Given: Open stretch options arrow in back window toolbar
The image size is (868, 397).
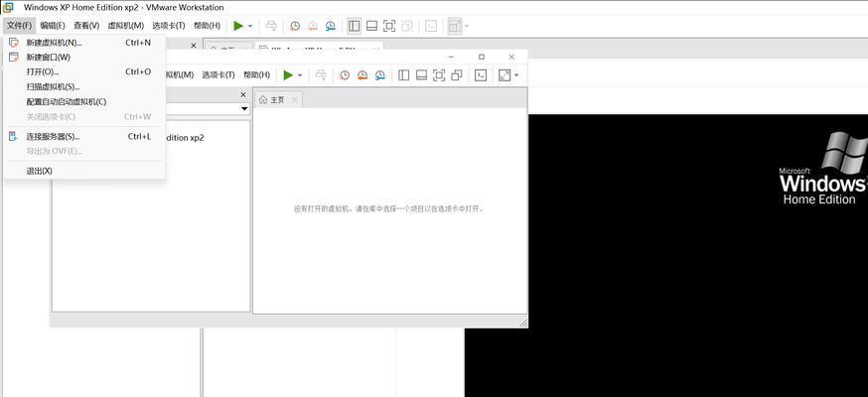Looking at the screenshot, I should click(466, 26).
